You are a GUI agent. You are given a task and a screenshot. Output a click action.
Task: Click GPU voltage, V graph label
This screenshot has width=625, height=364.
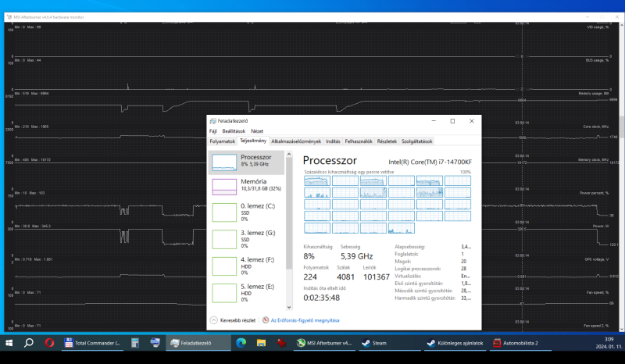[x=596, y=259]
